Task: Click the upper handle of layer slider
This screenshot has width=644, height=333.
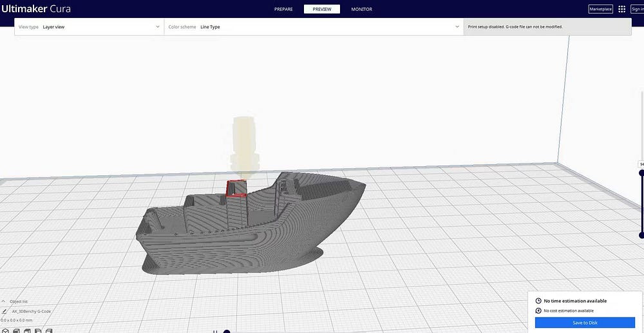Action: pos(641,173)
